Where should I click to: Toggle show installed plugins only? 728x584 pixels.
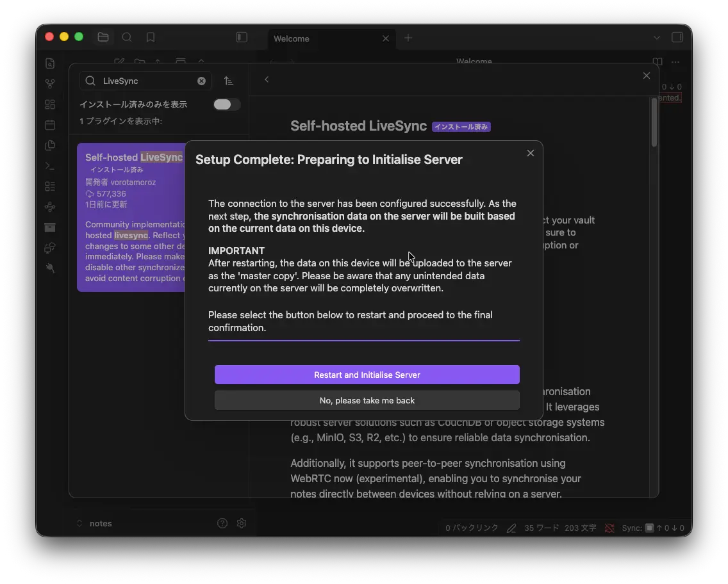[227, 104]
